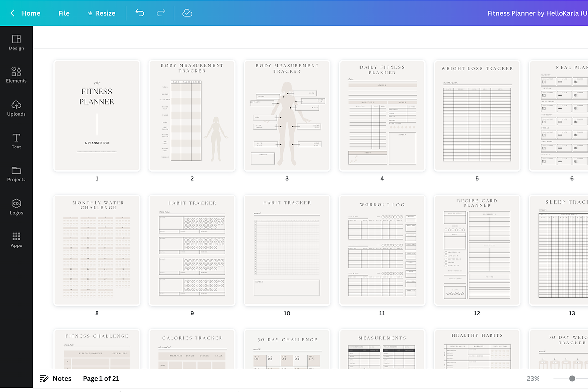
Task: Click the cloud save status icon
Action: click(x=187, y=13)
